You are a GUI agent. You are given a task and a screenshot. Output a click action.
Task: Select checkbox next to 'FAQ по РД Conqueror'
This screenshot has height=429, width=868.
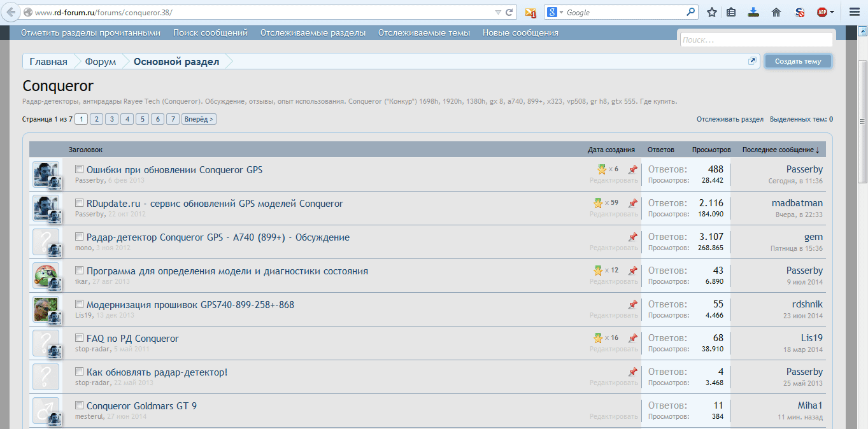80,339
